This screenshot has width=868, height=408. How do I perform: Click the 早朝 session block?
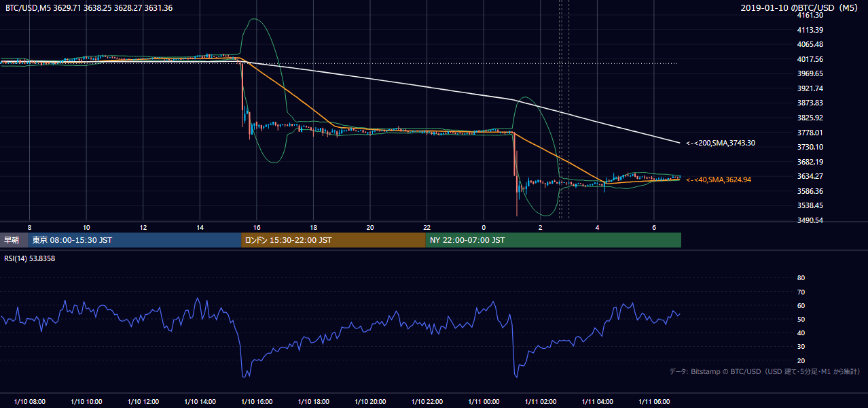point(14,240)
